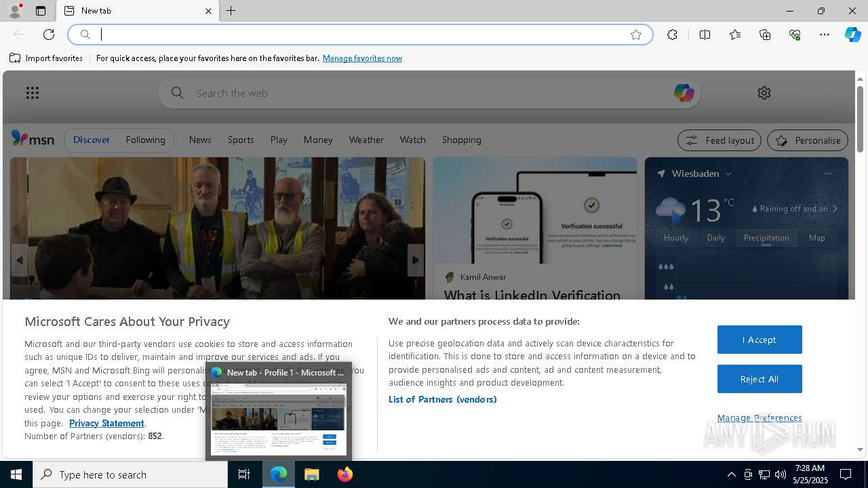Screen dimensions: 868x488
Task: Click the Search the web box
Action: 429,93
